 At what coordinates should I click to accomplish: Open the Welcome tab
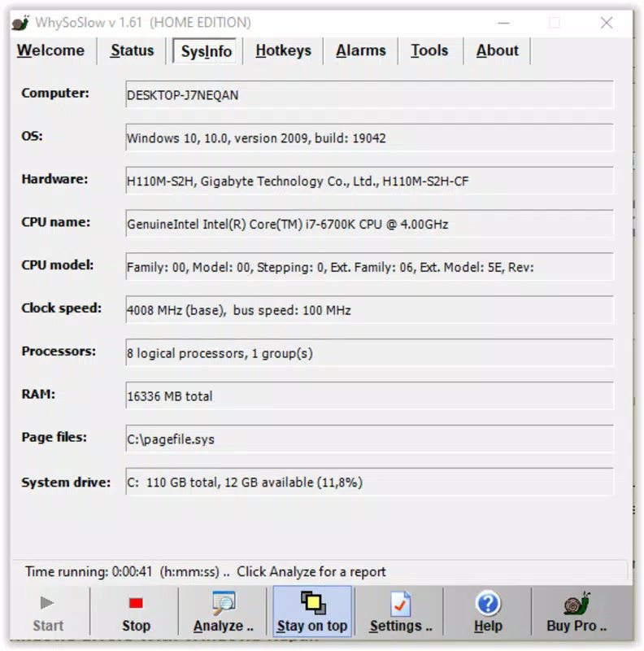(x=50, y=50)
